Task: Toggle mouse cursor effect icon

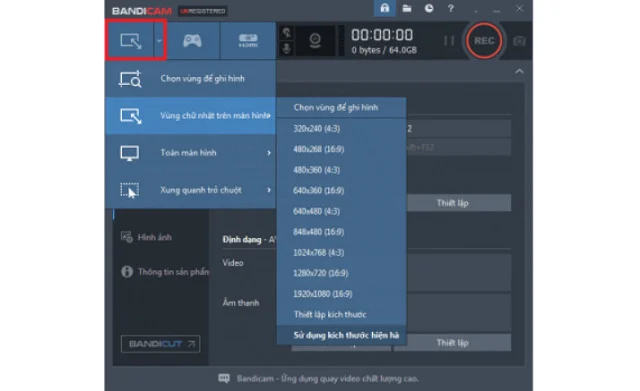Action: click(287, 32)
